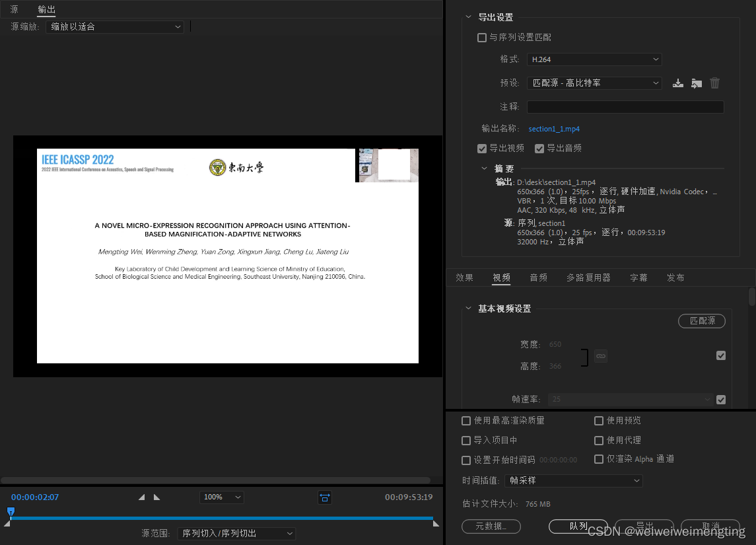
Task: Uncheck match-source checkbox beside width and height
Action: (721, 355)
